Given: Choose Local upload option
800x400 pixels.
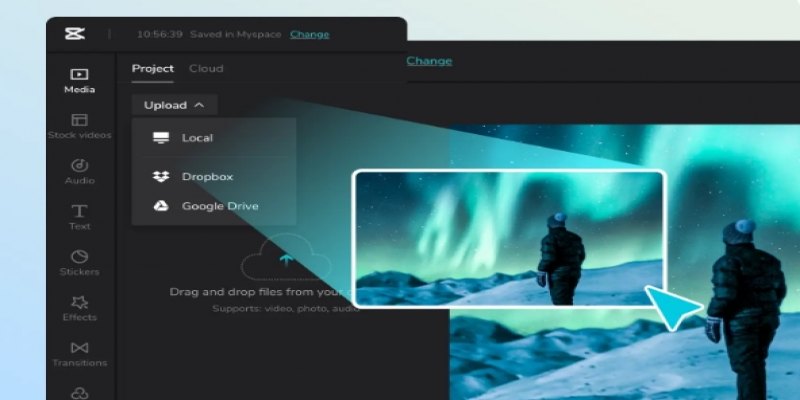Looking at the screenshot, I should [214, 138].
